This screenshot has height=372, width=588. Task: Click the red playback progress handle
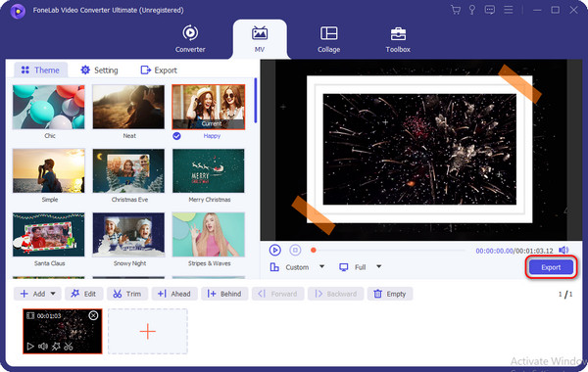coord(314,250)
